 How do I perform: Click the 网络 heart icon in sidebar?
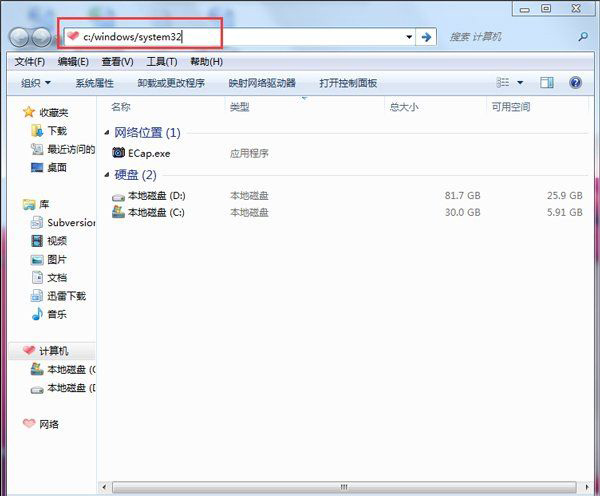29,424
